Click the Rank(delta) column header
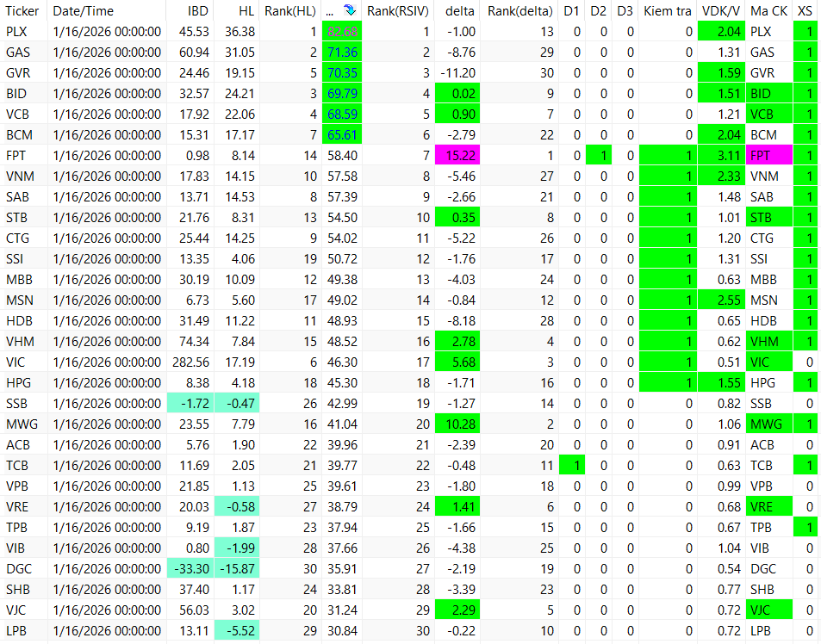The height and width of the screenshot is (644, 821). coord(520,10)
